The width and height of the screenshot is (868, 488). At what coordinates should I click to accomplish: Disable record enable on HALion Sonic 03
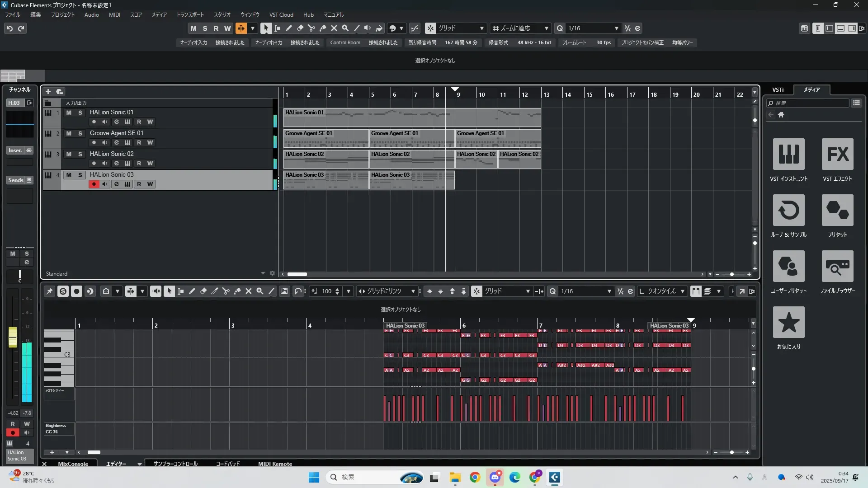point(94,184)
